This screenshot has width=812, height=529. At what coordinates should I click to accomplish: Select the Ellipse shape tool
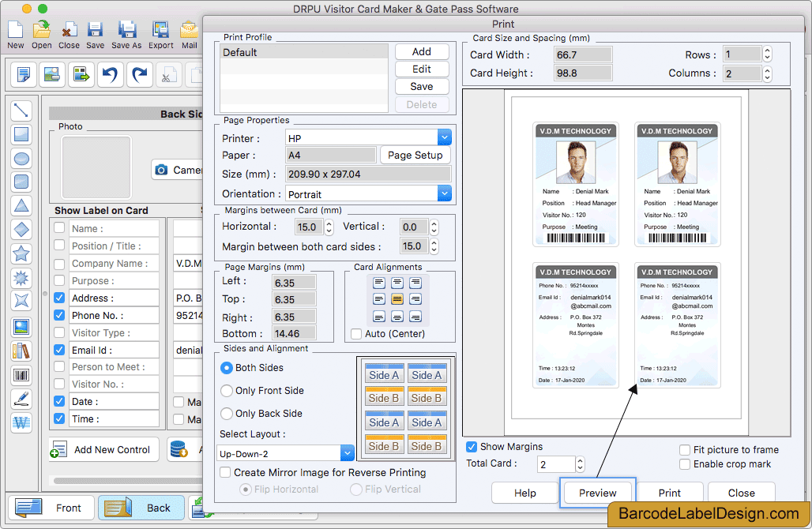pyautogui.click(x=21, y=159)
